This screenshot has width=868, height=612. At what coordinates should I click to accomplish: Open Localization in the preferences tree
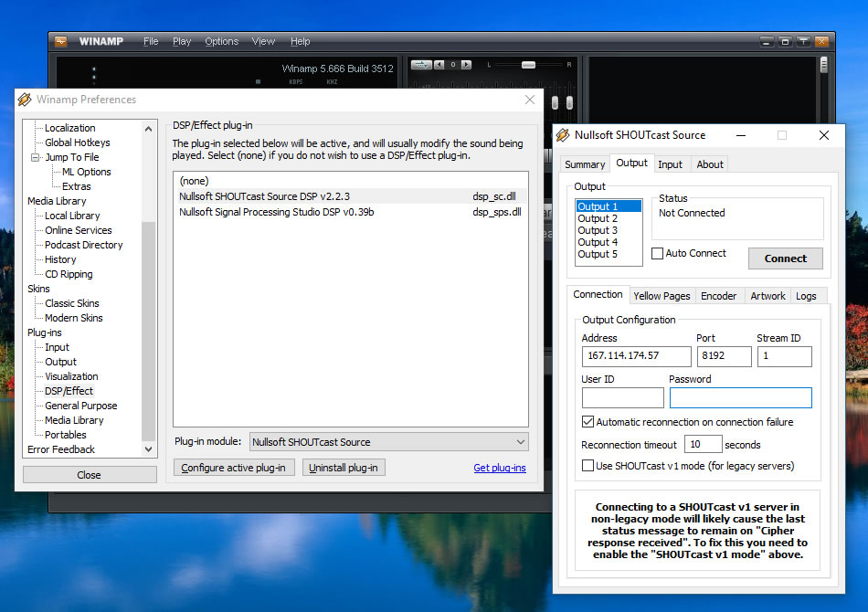pos(69,129)
